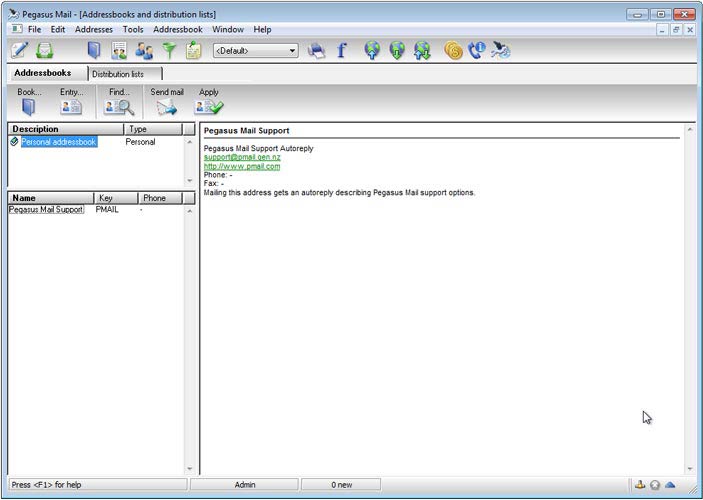Viewport: 703px width, 500px height.
Task: Open the Addressbook menu
Action: point(178,30)
